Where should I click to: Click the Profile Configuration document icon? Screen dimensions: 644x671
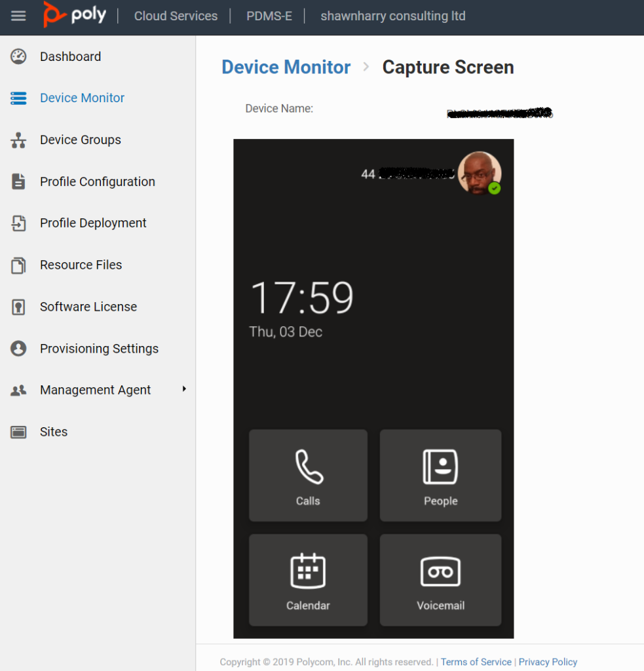point(18,182)
